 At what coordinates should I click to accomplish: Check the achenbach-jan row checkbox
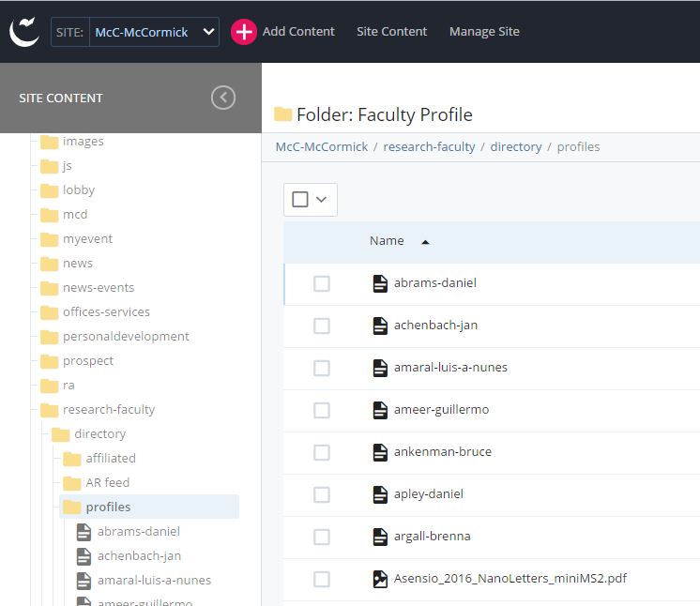click(x=322, y=326)
